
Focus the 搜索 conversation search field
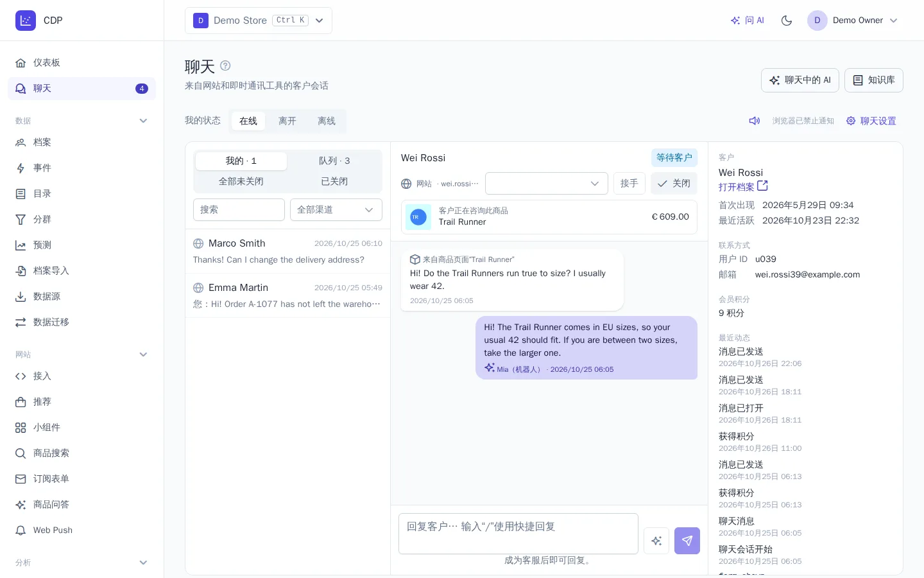coord(239,210)
